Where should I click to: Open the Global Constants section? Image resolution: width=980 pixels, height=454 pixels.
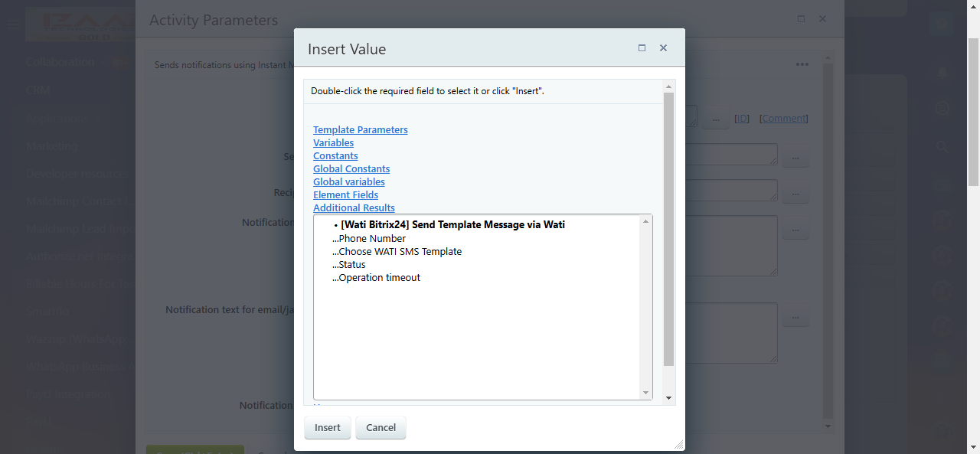click(x=351, y=169)
